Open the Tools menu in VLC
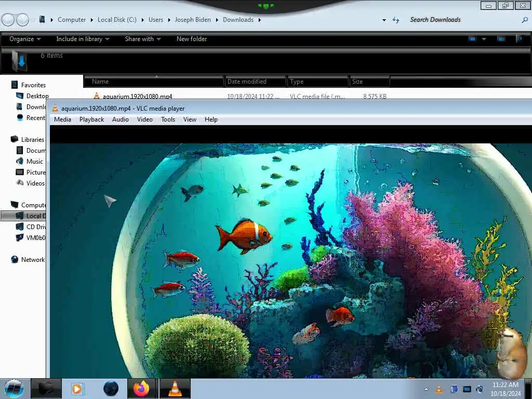 (168, 119)
